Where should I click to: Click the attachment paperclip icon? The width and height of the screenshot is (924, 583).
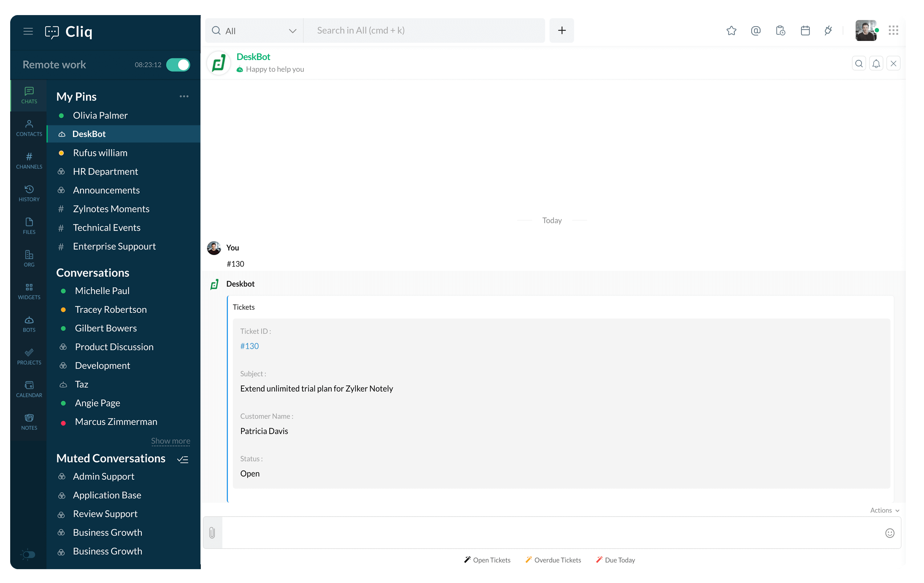(212, 533)
